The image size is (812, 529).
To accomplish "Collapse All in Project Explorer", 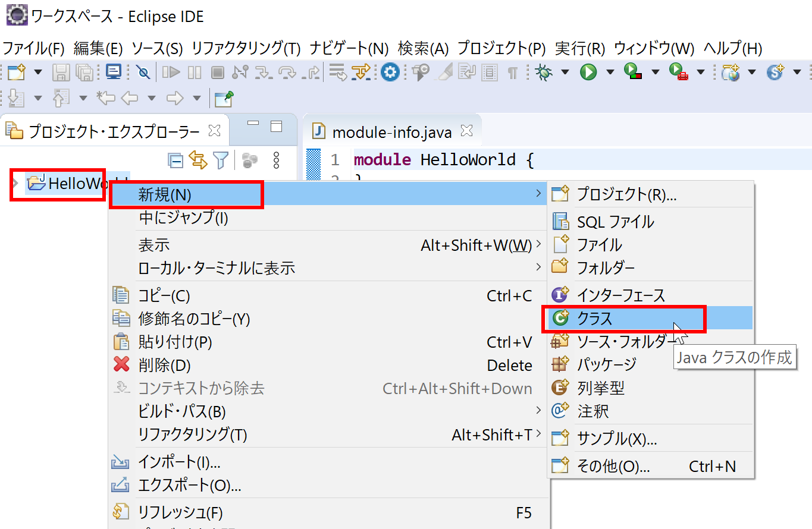I will coord(175,160).
